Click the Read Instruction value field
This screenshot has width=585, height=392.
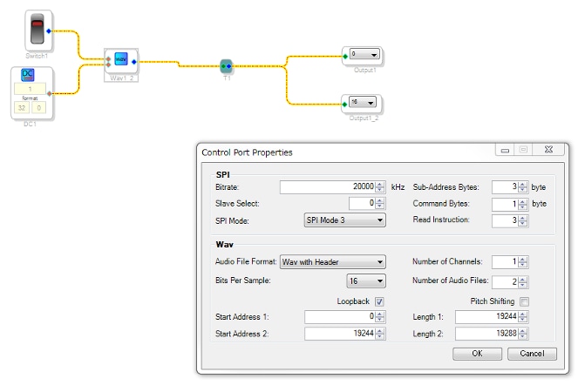coord(505,220)
